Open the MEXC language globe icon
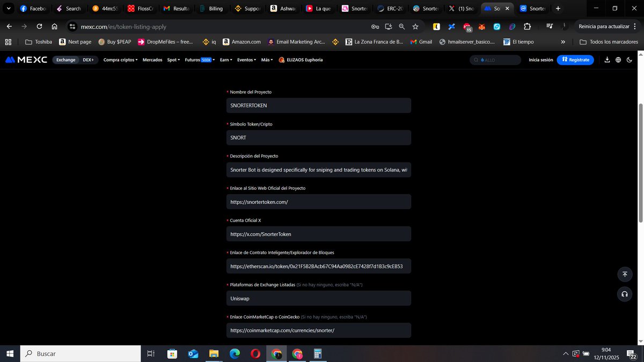644x362 pixels. [618, 60]
